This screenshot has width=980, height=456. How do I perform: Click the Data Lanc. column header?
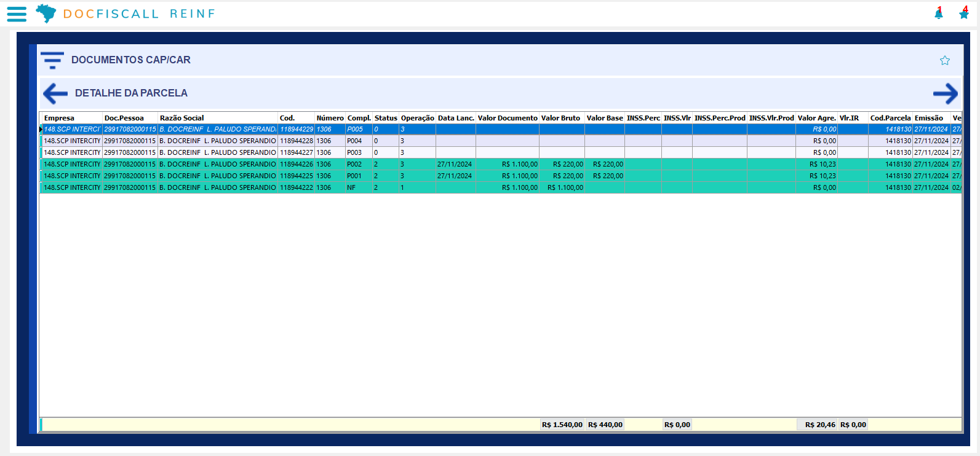click(x=456, y=118)
